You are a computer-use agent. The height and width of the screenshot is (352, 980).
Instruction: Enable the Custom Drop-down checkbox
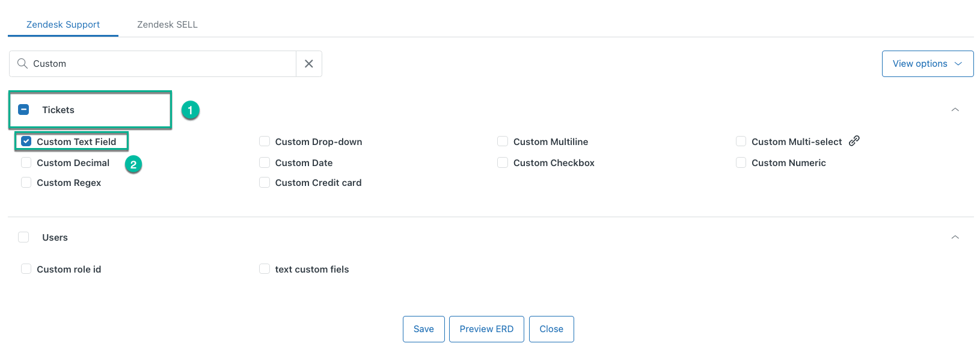pyautogui.click(x=265, y=141)
